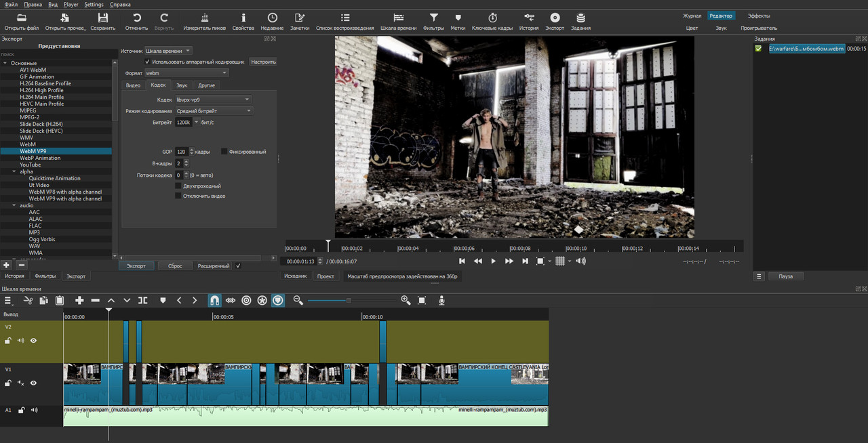The height and width of the screenshot is (443, 868).
Task: Enable dual pass encoding checkbox
Action: click(x=178, y=186)
